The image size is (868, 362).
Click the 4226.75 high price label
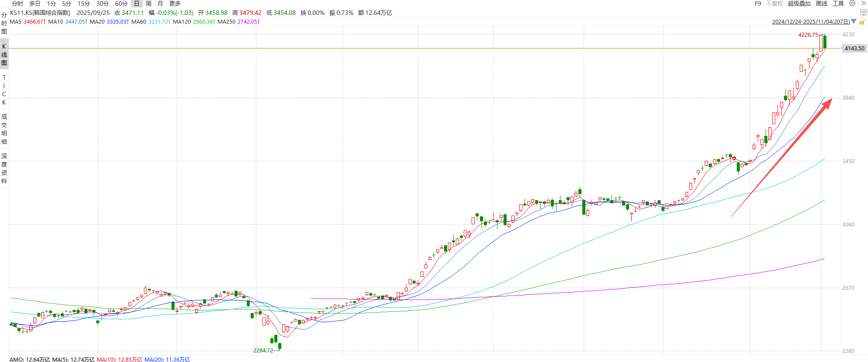[x=808, y=35]
